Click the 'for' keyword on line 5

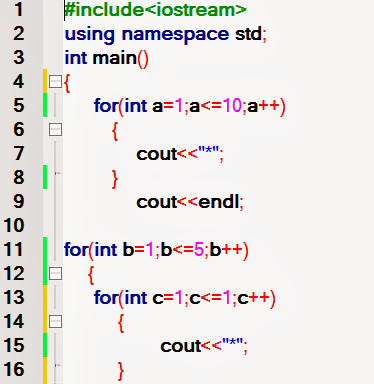pyautogui.click(x=106, y=105)
